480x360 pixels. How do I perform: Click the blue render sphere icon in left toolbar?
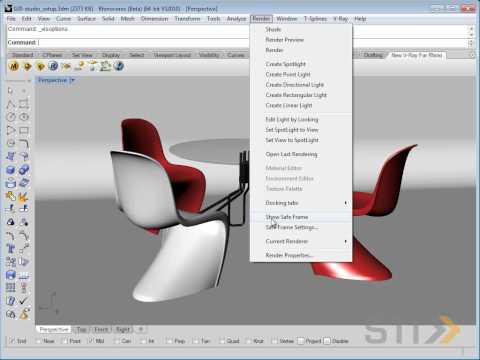click(11, 275)
